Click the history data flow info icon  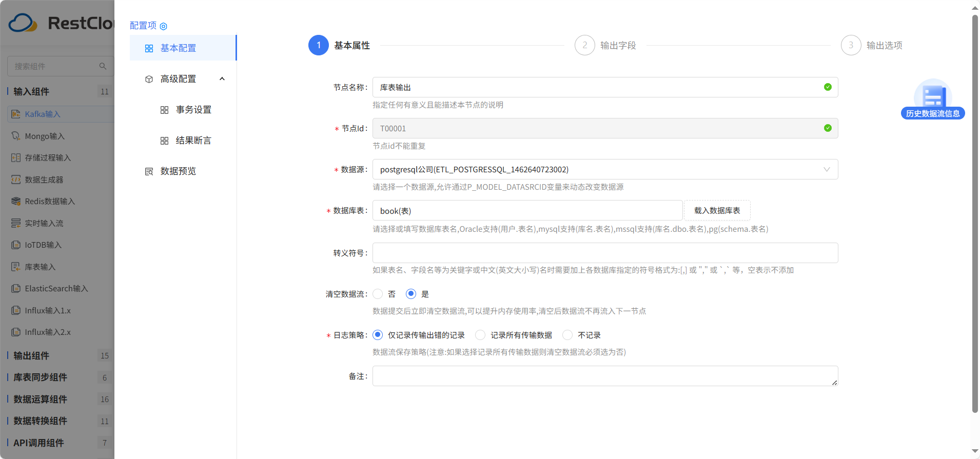click(933, 96)
